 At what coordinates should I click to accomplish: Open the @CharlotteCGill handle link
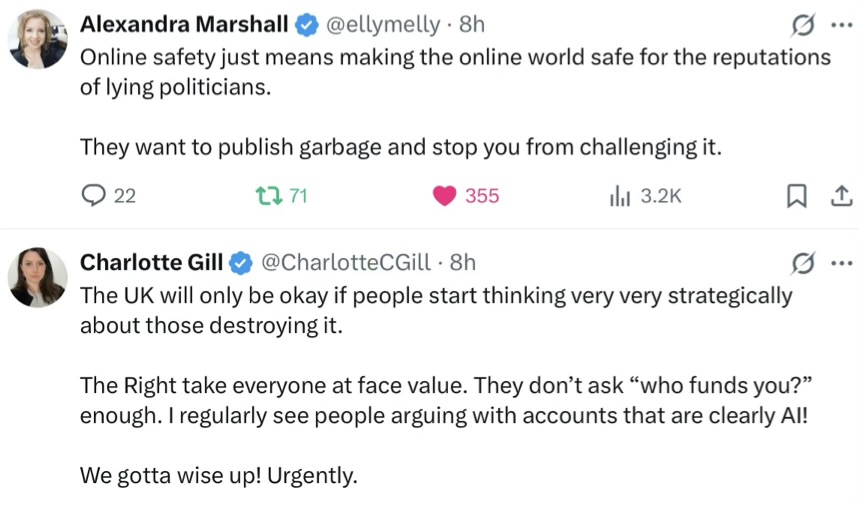(x=346, y=263)
